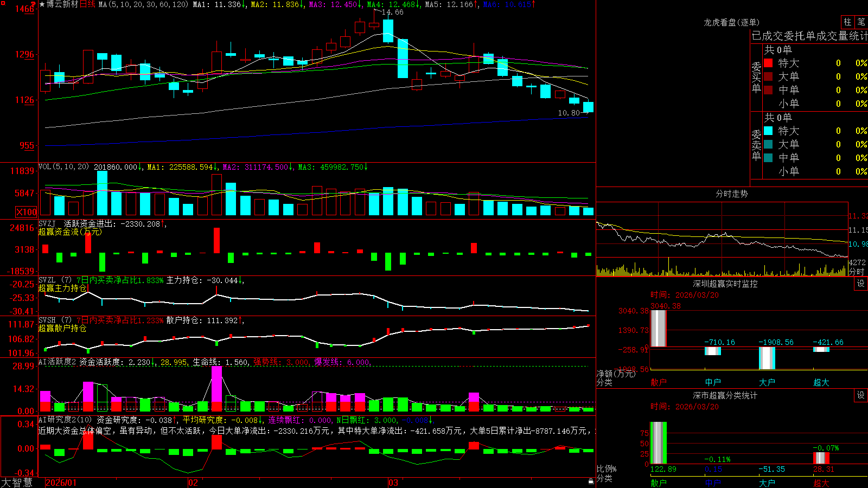868x488 pixels.
Task: Click the AI活跃度2 indicator name
Action: (57, 362)
